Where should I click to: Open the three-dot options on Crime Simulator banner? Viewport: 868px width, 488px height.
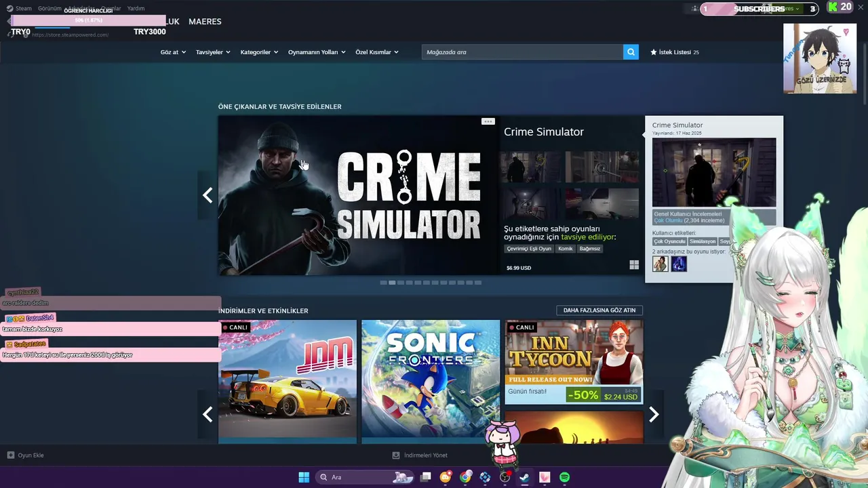point(488,121)
